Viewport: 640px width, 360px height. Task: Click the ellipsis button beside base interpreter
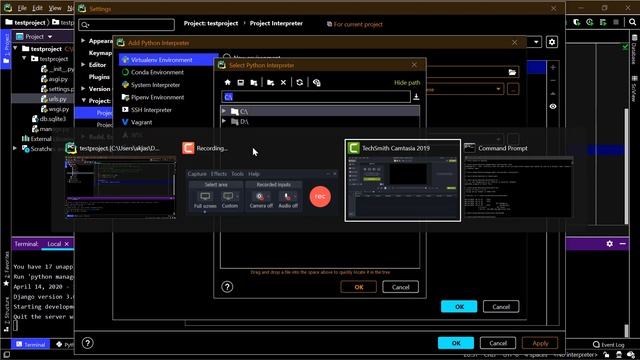pos(513,89)
